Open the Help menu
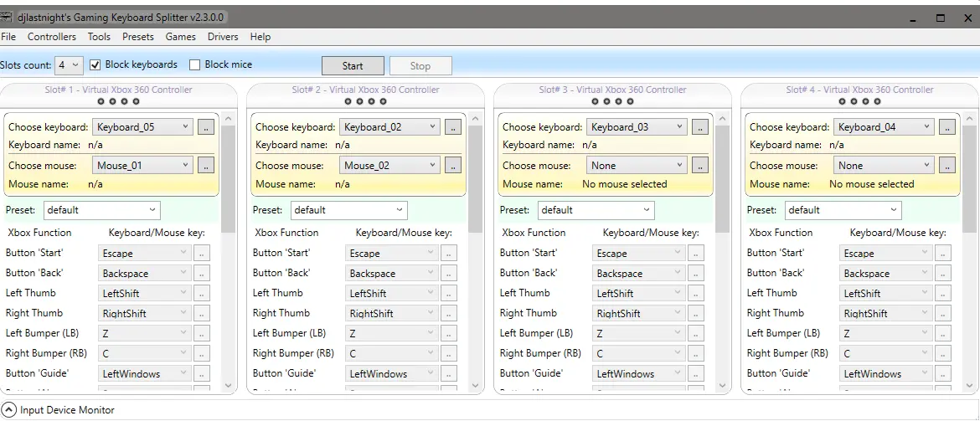 [260, 37]
